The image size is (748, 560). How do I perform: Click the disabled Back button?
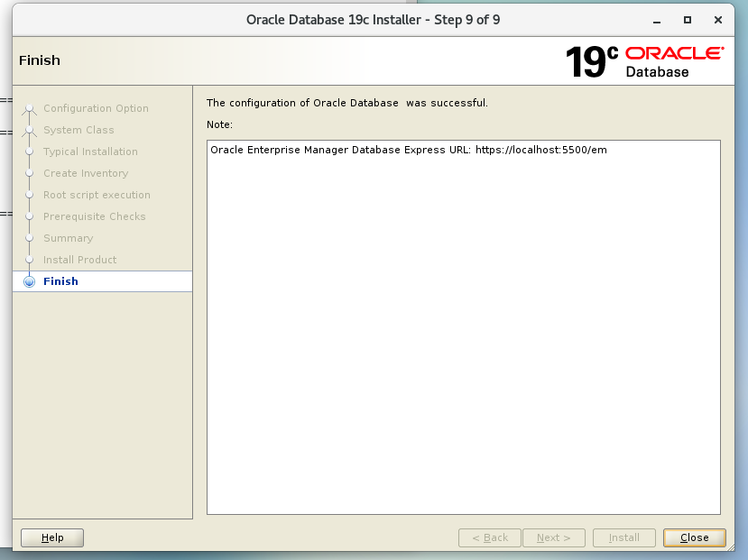coord(489,537)
